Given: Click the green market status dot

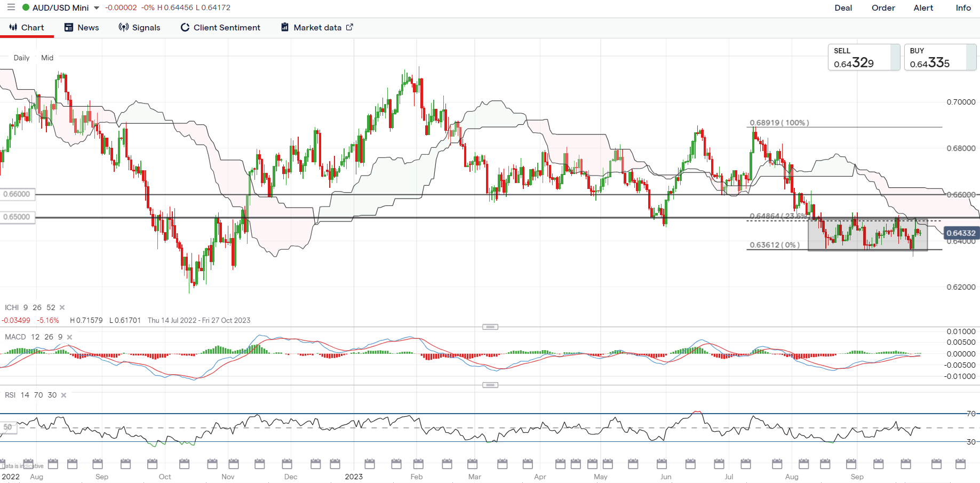Looking at the screenshot, I should point(26,7).
